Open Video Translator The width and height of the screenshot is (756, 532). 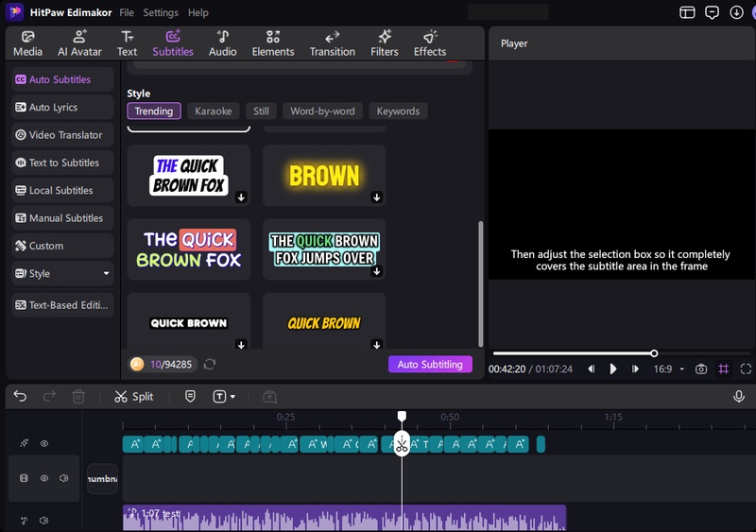pos(62,135)
